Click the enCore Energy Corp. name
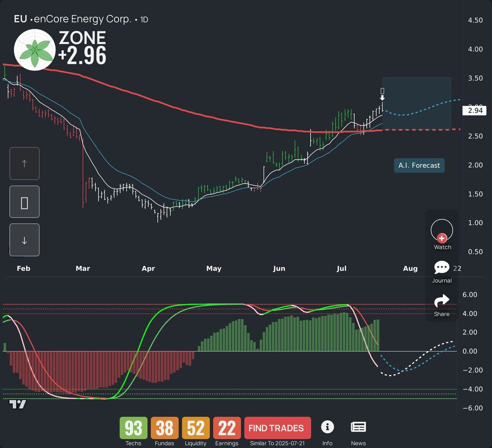Screen dimensions: 492x448 [82, 19]
